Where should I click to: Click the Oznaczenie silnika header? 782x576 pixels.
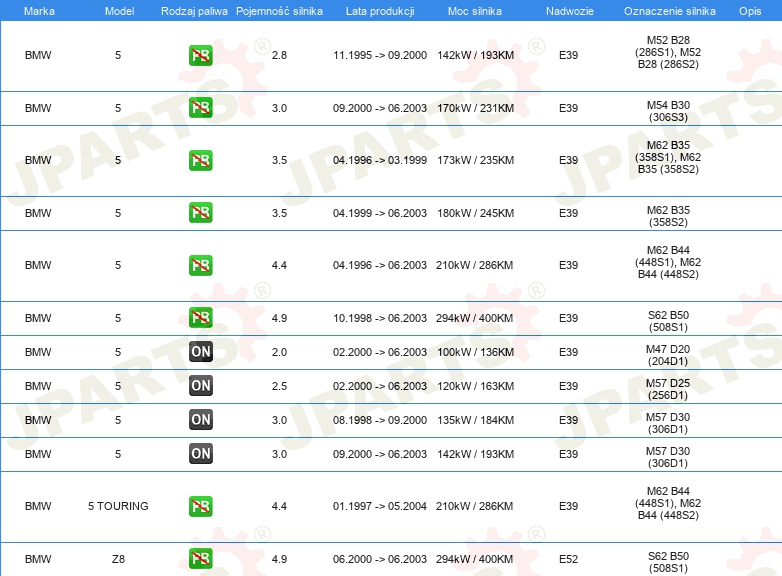tap(668, 10)
